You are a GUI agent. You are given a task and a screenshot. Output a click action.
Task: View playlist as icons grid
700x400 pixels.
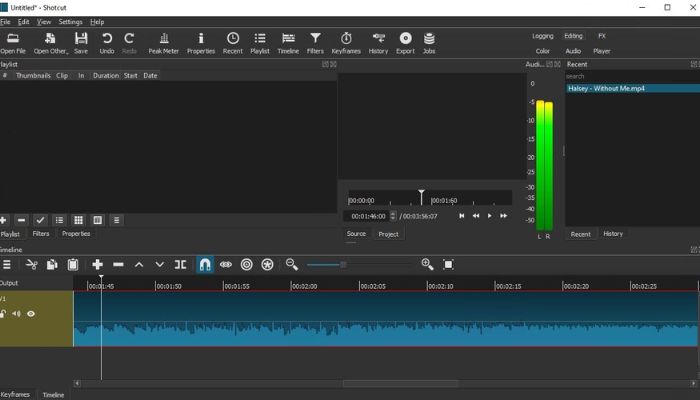[79, 220]
